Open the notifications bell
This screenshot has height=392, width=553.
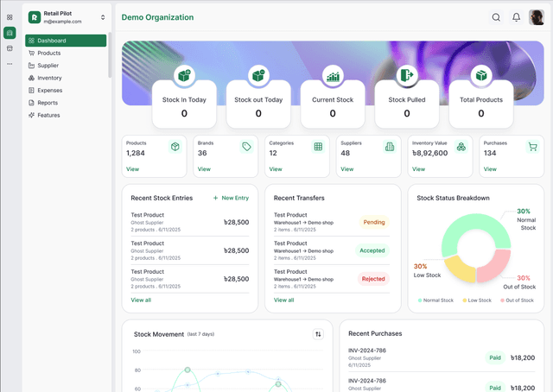517,17
